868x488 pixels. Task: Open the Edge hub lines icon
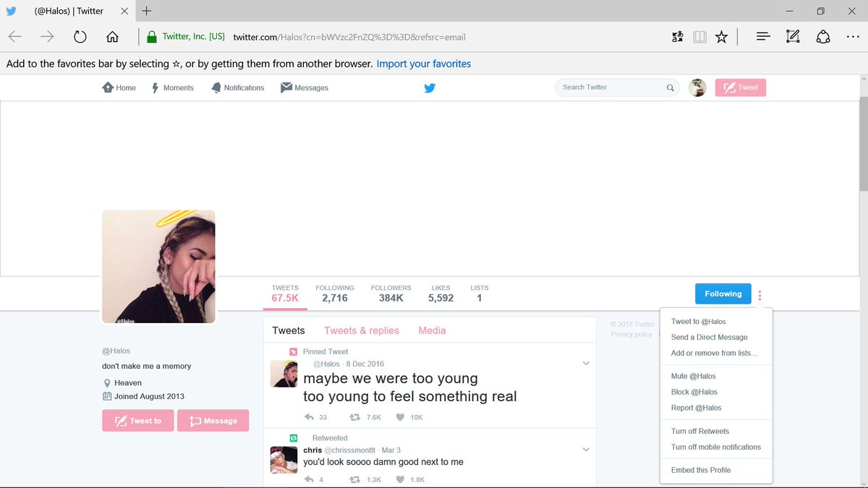point(762,37)
